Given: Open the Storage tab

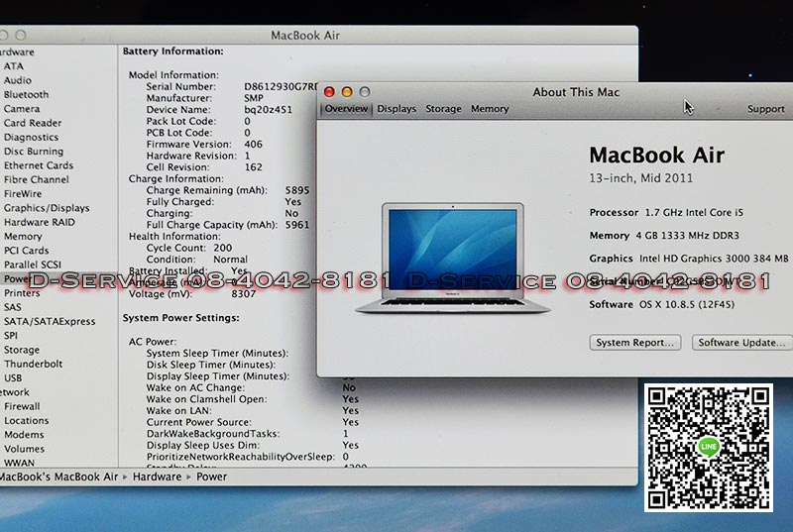Looking at the screenshot, I should click(x=443, y=109).
